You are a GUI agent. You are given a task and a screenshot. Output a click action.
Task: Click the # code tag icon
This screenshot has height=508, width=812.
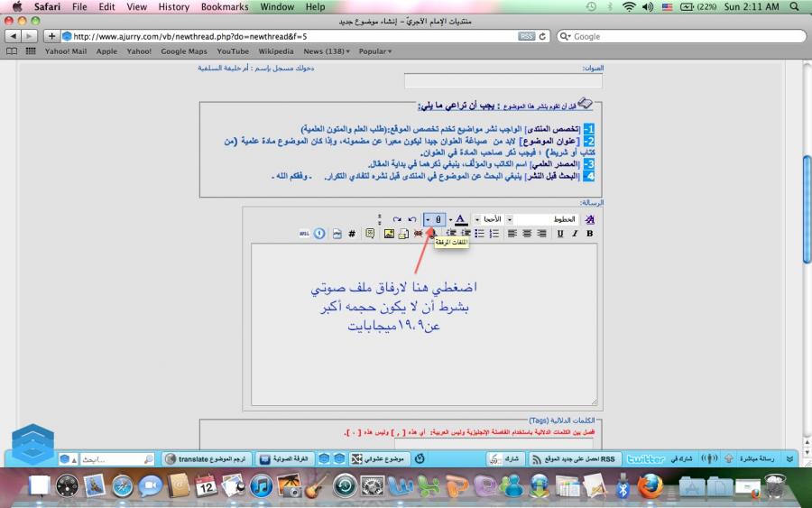[352, 234]
